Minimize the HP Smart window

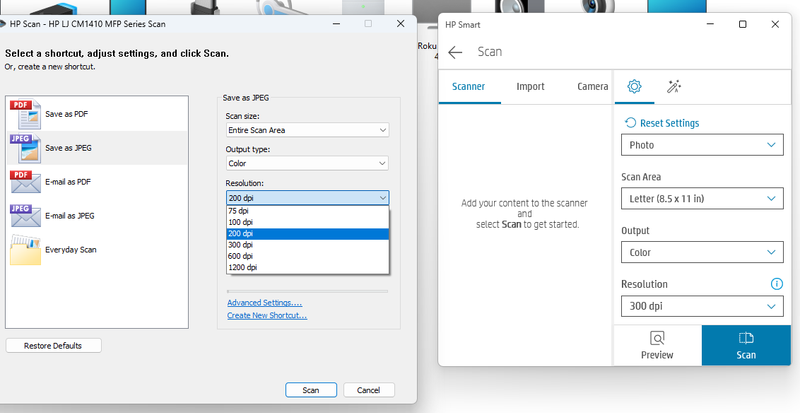coord(711,24)
